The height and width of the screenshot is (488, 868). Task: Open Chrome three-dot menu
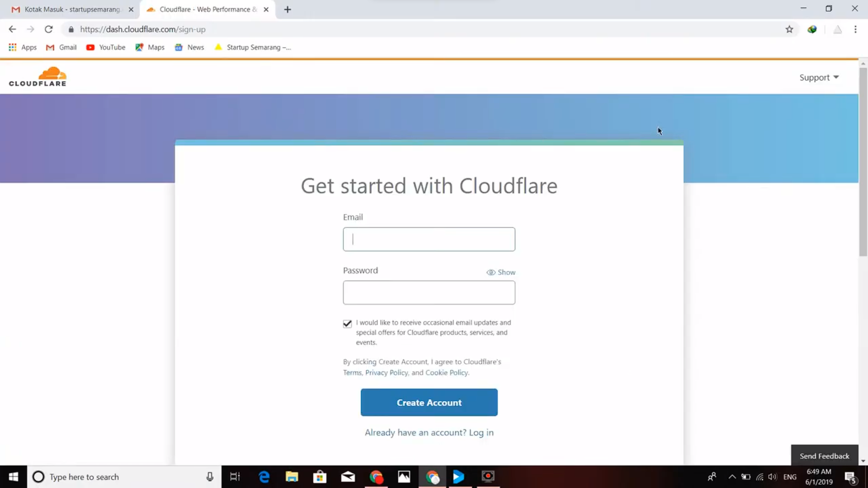[855, 29]
